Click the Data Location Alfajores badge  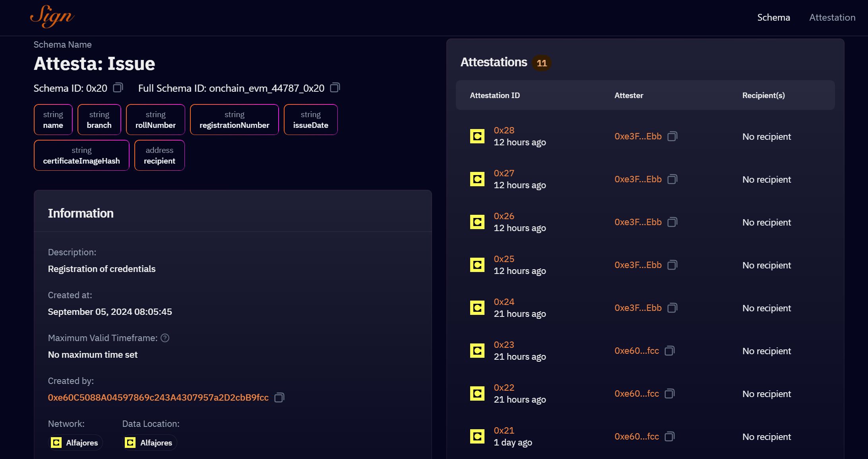(149, 443)
